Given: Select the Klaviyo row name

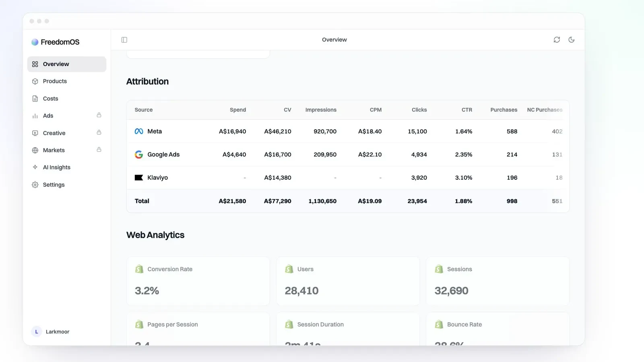Looking at the screenshot, I should [157, 178].
